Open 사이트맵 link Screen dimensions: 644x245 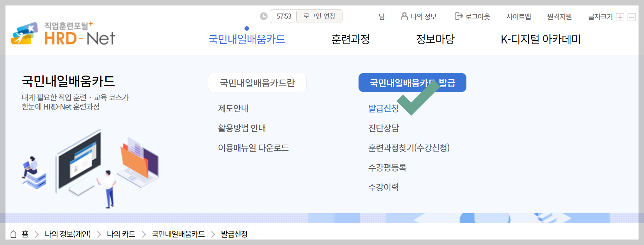point(519,16)
